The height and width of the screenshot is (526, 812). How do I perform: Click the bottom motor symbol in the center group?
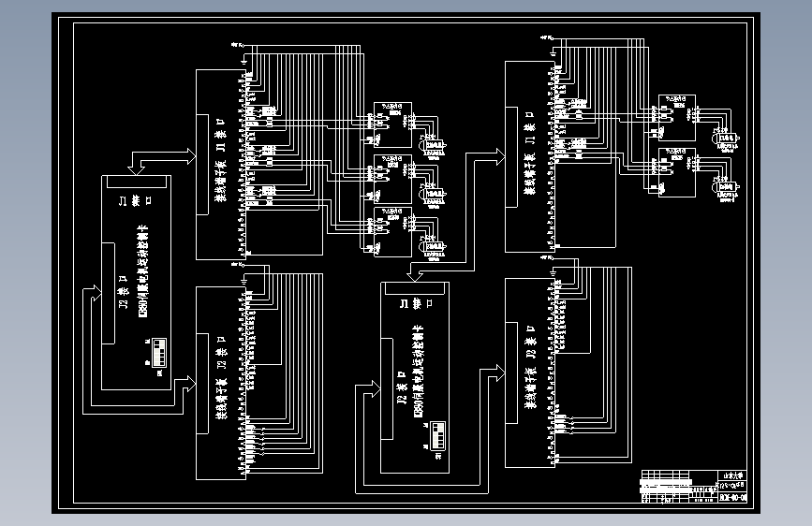(x=432, y=247)
